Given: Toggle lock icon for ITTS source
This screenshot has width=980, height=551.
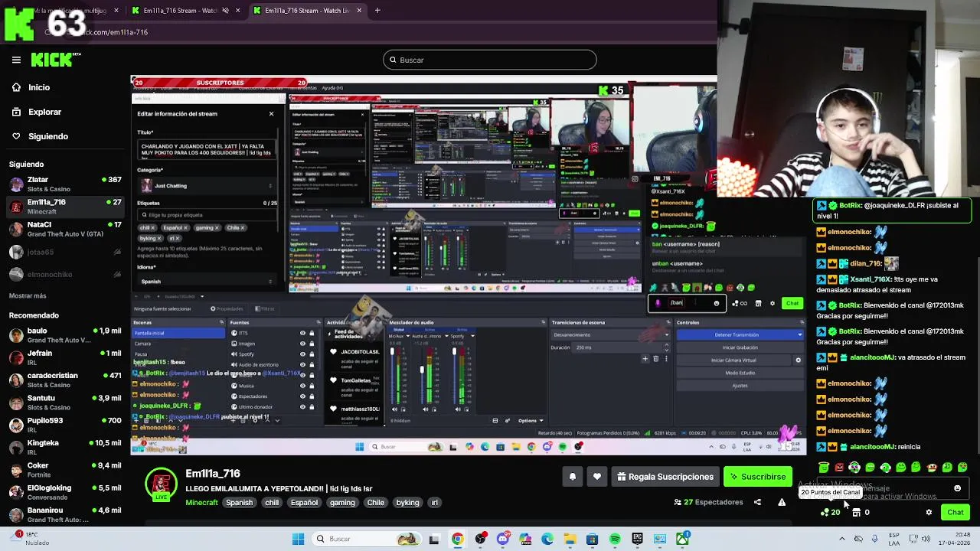Looking at the screenshot, I should [x=312, y=333].
